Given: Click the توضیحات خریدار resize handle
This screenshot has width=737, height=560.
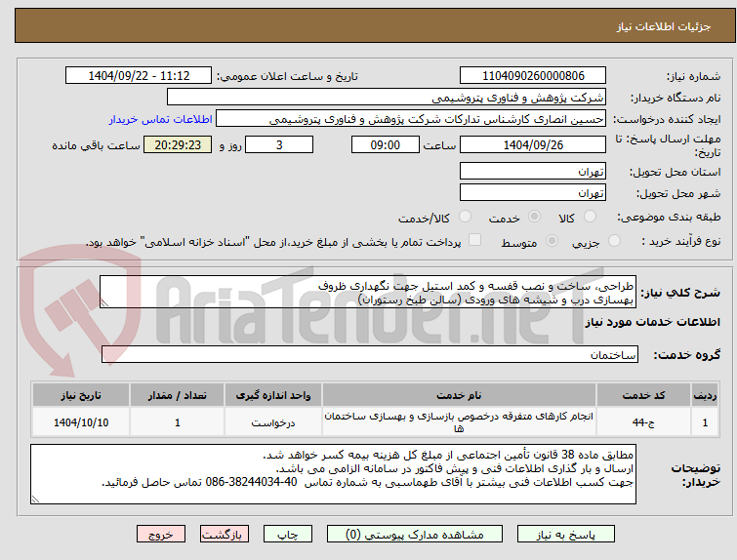Looking at the screenshot, I should tap(35, 499).
